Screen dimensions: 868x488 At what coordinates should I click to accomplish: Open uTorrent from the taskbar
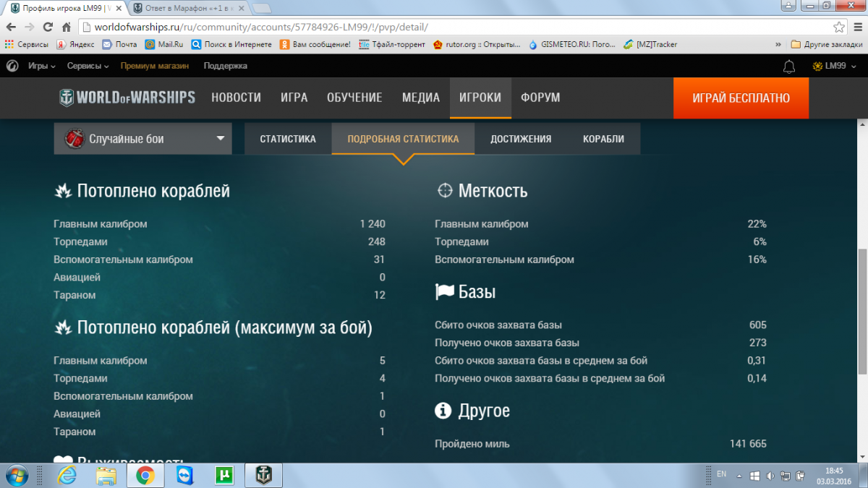click(224, 475)
